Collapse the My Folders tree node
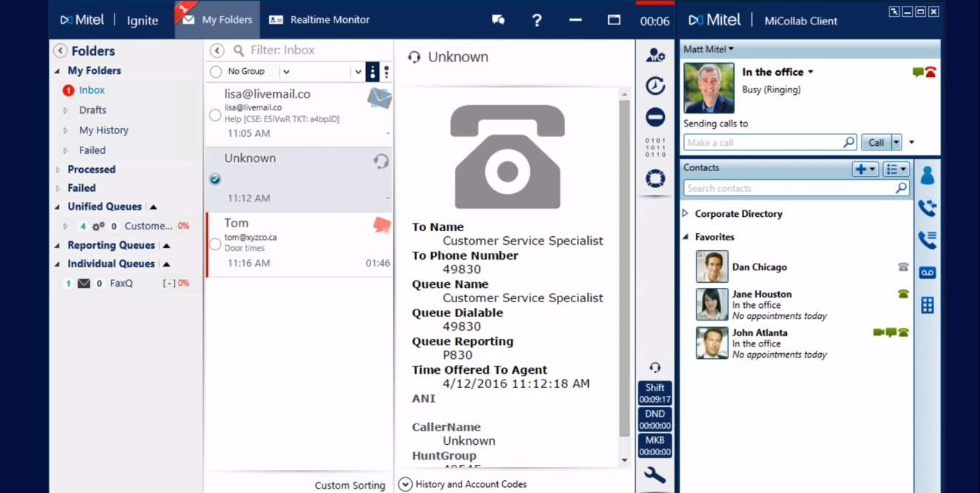This screenshot has width=980, height=493. coord(58,71)
